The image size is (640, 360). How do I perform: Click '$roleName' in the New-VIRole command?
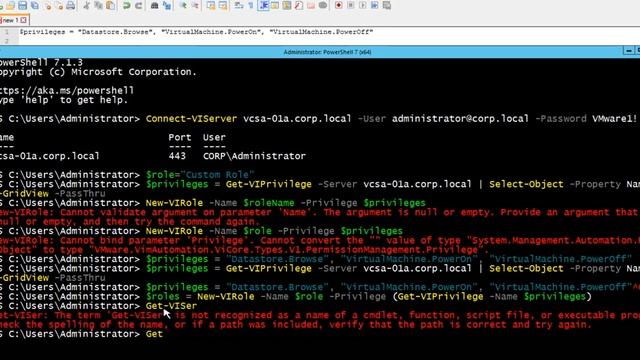point(269,203)
